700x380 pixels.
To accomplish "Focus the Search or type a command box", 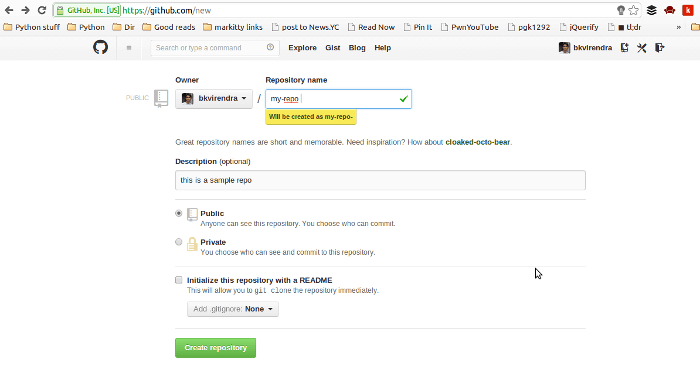I will coord(215,48).
